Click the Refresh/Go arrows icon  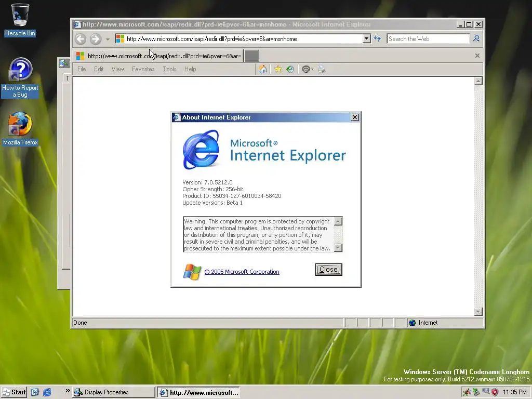point(377,38)
